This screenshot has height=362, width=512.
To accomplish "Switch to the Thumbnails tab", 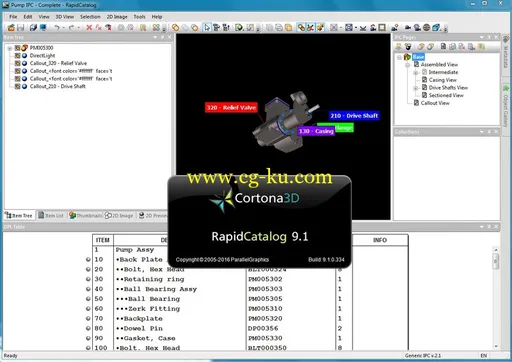I will (x=85, y=216).
